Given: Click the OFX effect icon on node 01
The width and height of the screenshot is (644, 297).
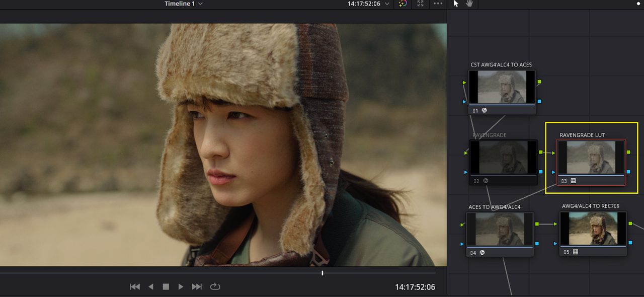Looking at the screenshot, I should point(484,110).
